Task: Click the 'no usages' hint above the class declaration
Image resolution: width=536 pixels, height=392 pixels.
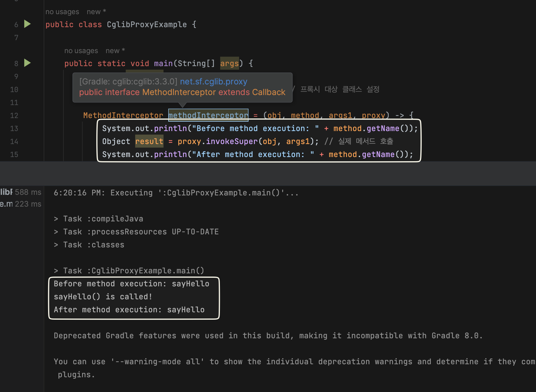Action: tap(62, 12)
